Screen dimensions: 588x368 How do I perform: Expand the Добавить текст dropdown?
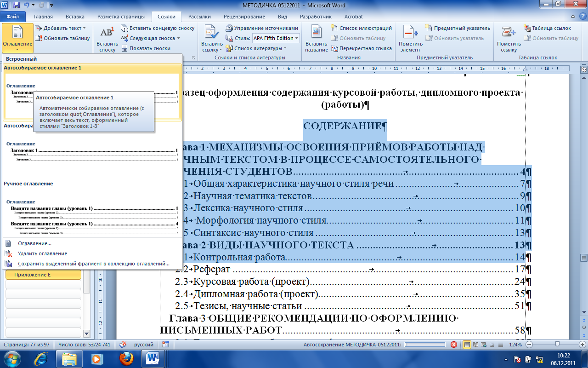click(x=61, y=28)
